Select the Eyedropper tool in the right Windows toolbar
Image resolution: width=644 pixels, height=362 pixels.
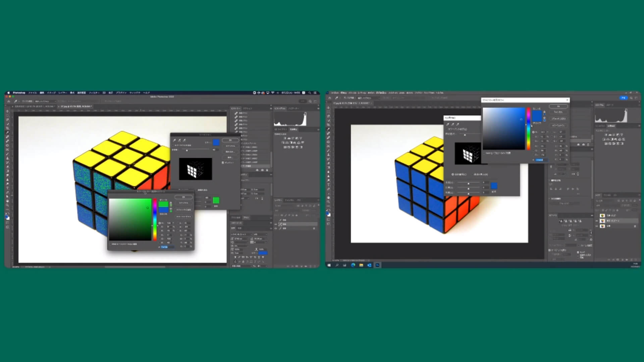[x=328, y=129]
